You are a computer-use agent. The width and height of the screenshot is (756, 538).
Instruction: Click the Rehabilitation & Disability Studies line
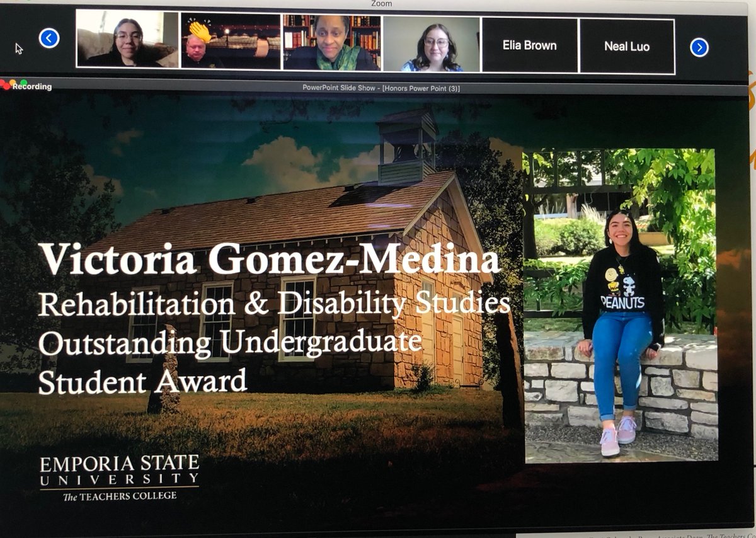(x=275, y=305)
